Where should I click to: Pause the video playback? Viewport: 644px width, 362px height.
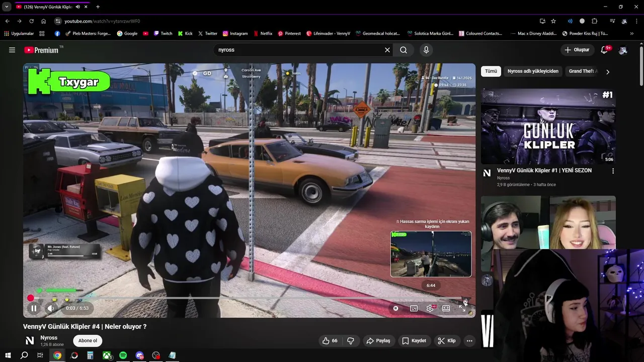(34, 308)
